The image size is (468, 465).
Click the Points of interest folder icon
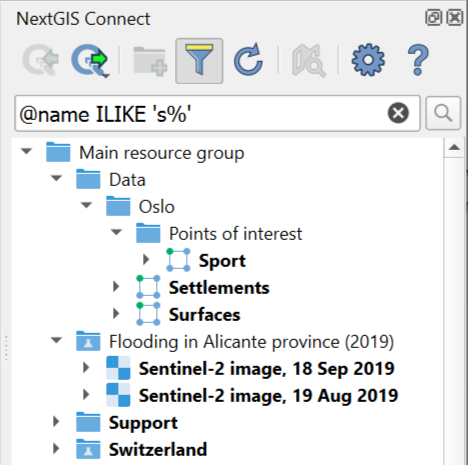[x=148, y=233]
